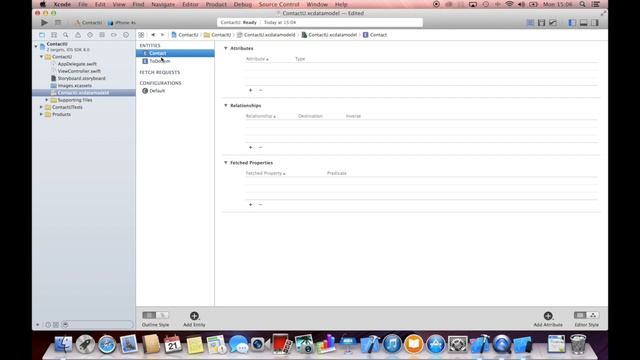The image size is (640, 360).
Task: Expand the ContactUTests group
Action: (x=41, y=107)
